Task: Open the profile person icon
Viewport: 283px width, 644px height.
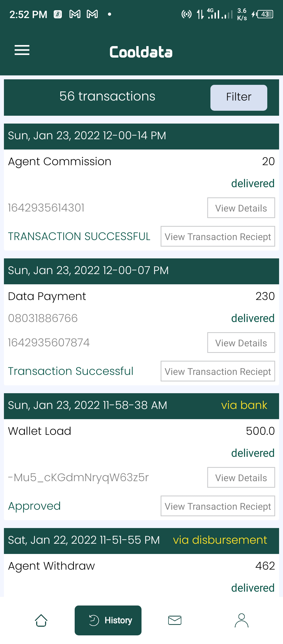Action: pyautogui.click(x=241, y=620)
